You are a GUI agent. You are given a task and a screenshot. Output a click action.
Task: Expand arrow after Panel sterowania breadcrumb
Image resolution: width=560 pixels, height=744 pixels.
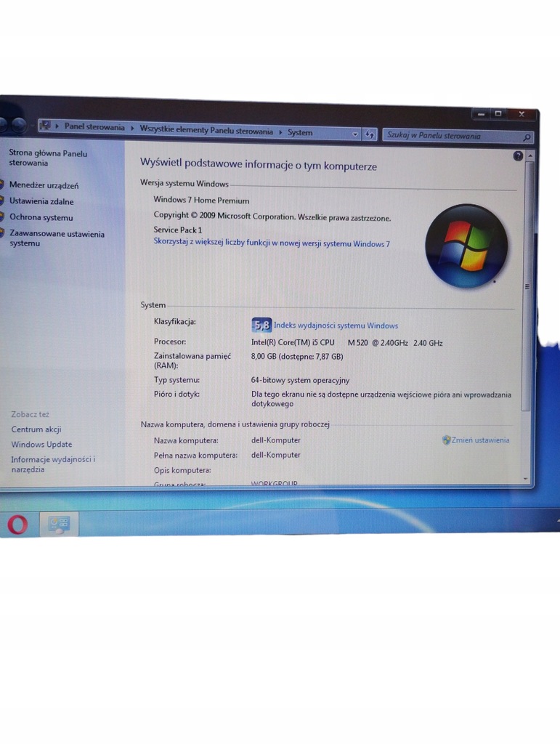132,128
